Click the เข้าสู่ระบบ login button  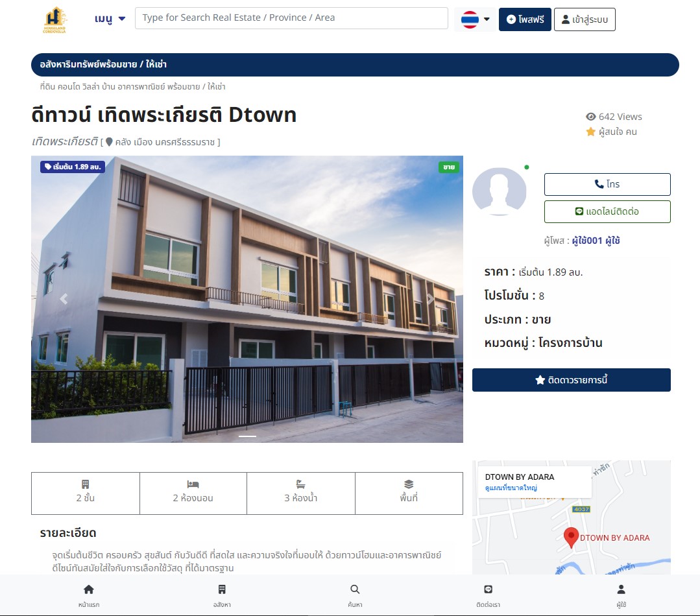(x=585, y=19)
